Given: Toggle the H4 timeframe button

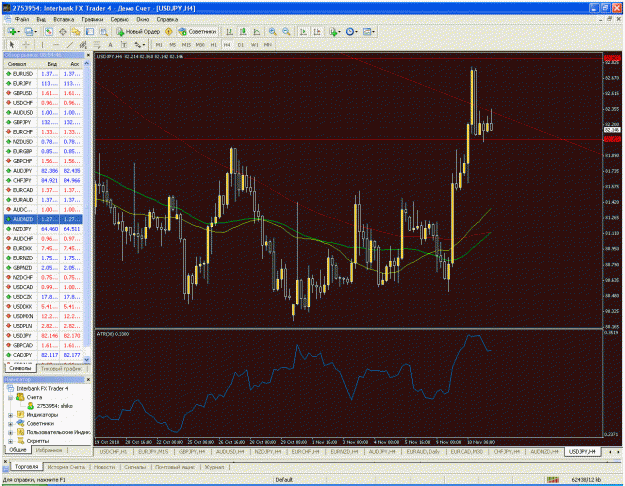Looking at the screenshot, I should [x=227, y=45].
